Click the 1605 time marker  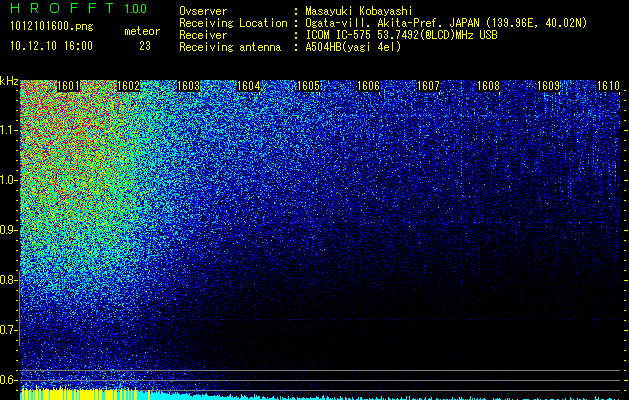tap(308, 86)
